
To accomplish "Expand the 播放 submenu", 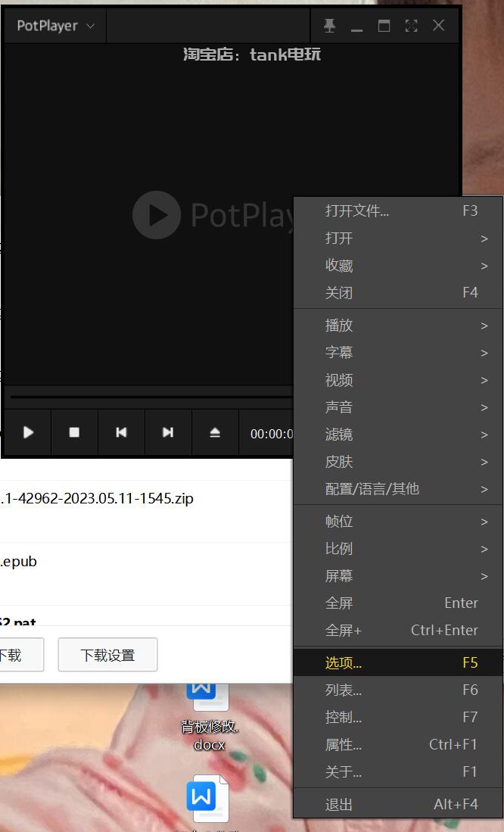I will [x=398, y=326].
